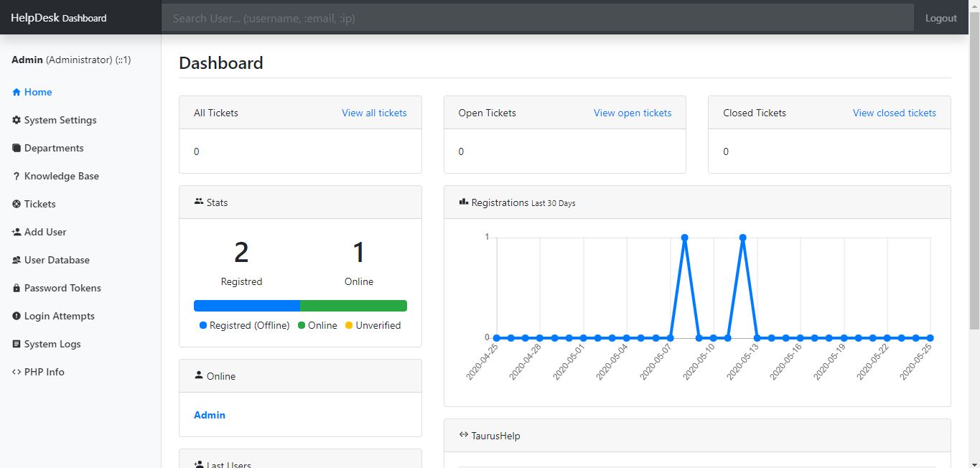Click the Tickets icon in sidebar
The width and height of the screenshot is (980, 468).
(17, 204)
